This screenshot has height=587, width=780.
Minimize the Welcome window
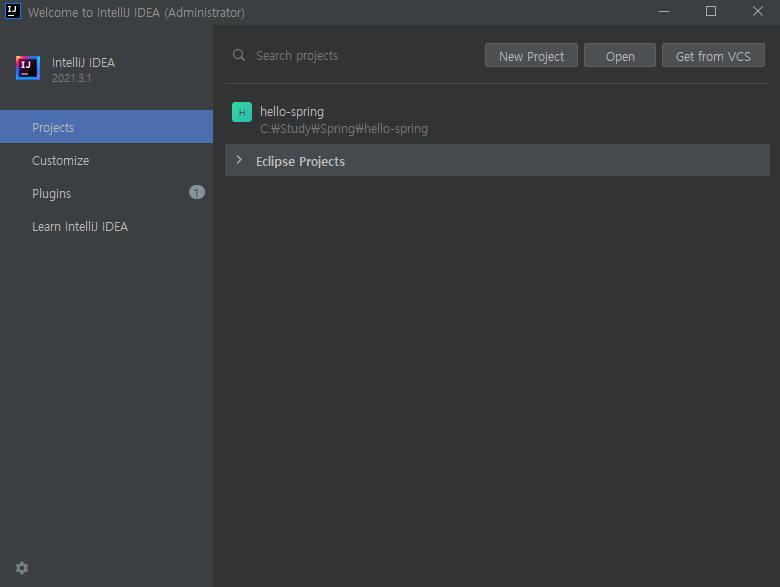point(664,11)
